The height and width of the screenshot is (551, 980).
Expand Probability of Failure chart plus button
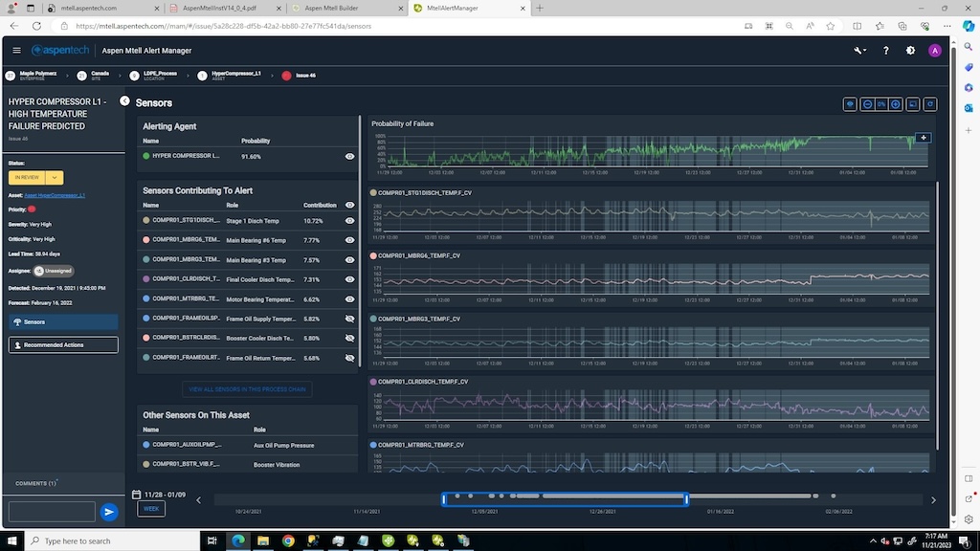point(924,138)
